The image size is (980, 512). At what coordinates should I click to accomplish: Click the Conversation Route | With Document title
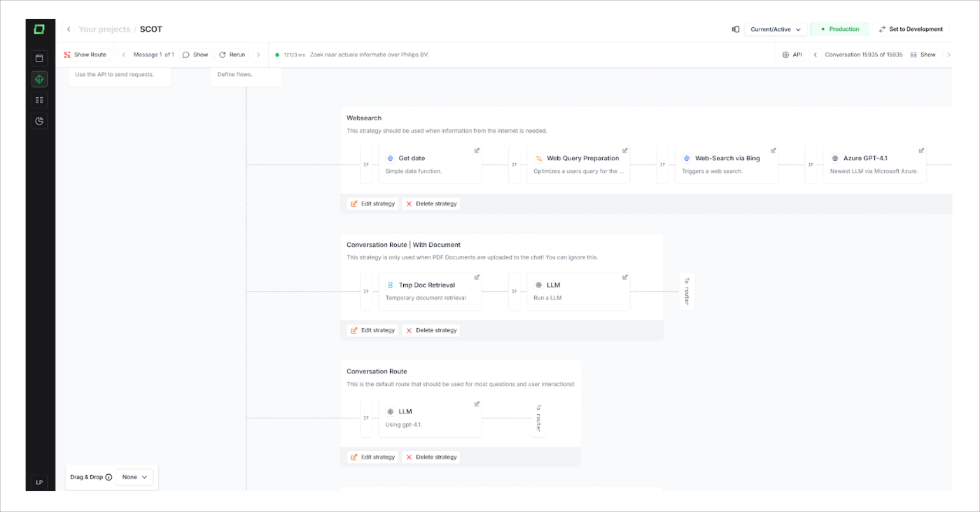click(x=403, y=245)
